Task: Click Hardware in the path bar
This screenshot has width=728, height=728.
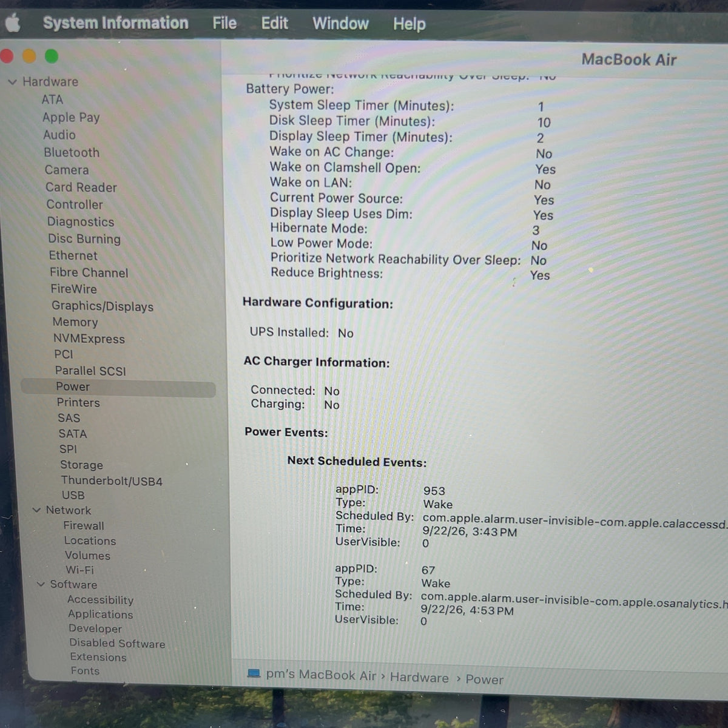Action: (x=419, y=678)
